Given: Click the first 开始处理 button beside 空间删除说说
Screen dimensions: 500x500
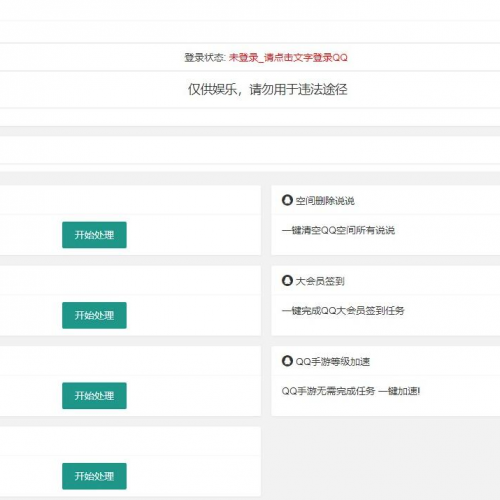Looking at the screenshot, I should pyautogui.click(x=94, y=235).
